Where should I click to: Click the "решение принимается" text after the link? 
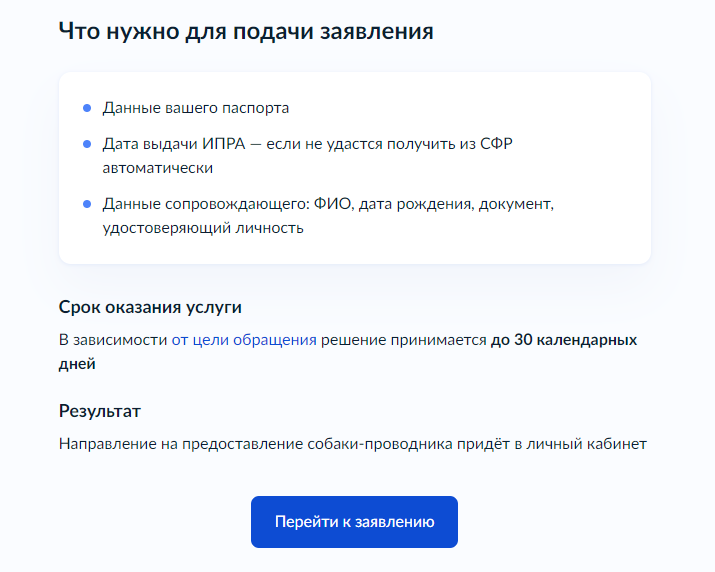coord(404,340)
